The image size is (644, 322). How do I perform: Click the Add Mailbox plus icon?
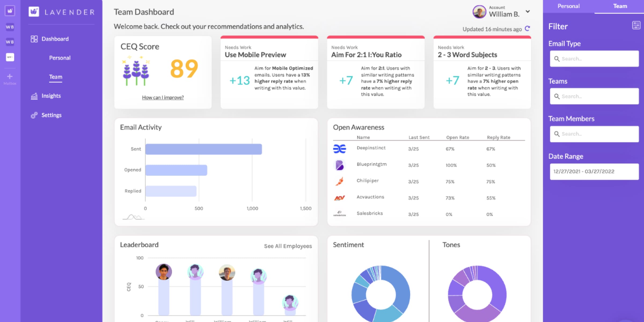(10, 77)
